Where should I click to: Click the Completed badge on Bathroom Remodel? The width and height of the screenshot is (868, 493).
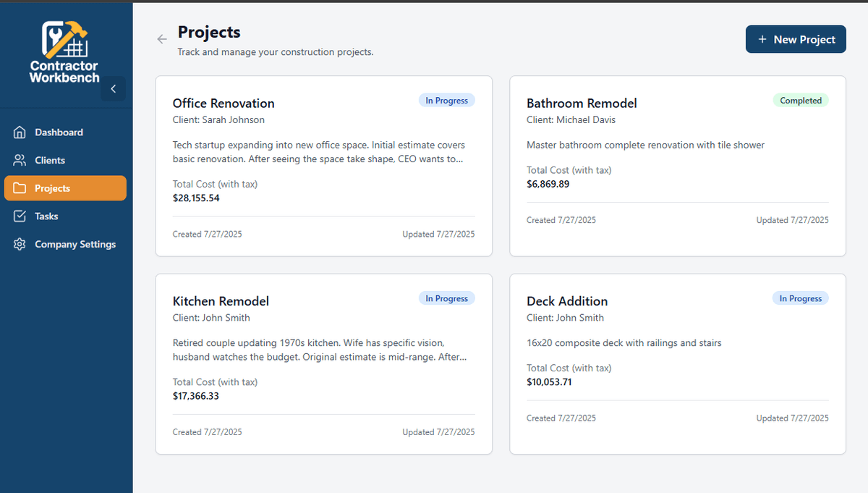point(801,100)
